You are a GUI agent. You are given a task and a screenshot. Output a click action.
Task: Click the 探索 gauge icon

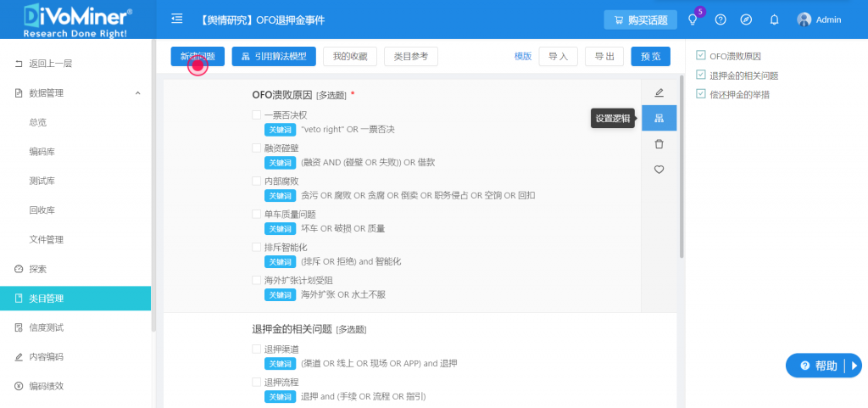point(19,269)
